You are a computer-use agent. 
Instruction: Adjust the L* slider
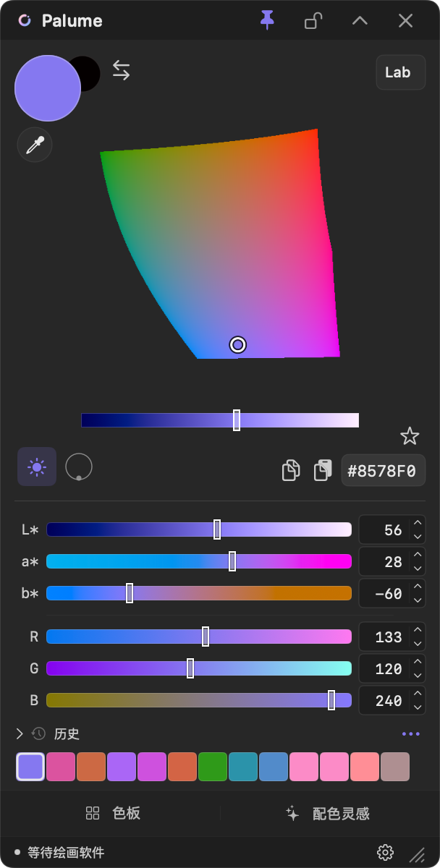(x=199, y=529)
